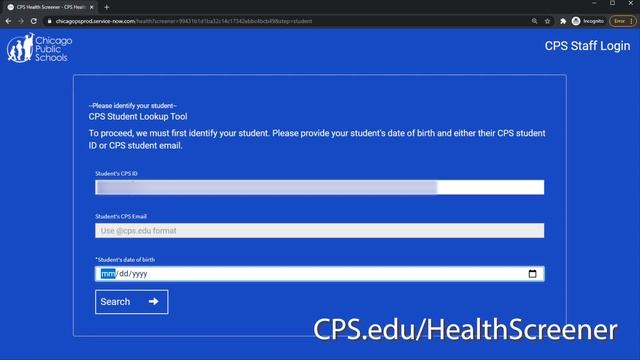Select the CPS Health Screener tab
The height and width of the screenshot is (360, 640).
point(50,7)
